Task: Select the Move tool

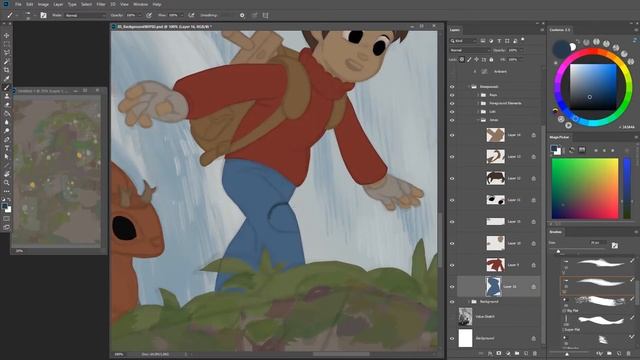Action: (x=7, y=36)
